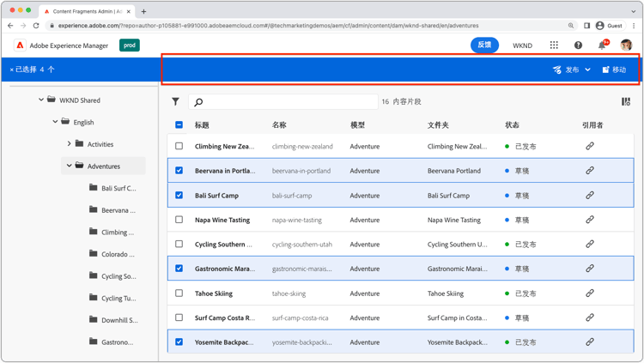Show references link for Yosemite Backpacking

[590, 342]
